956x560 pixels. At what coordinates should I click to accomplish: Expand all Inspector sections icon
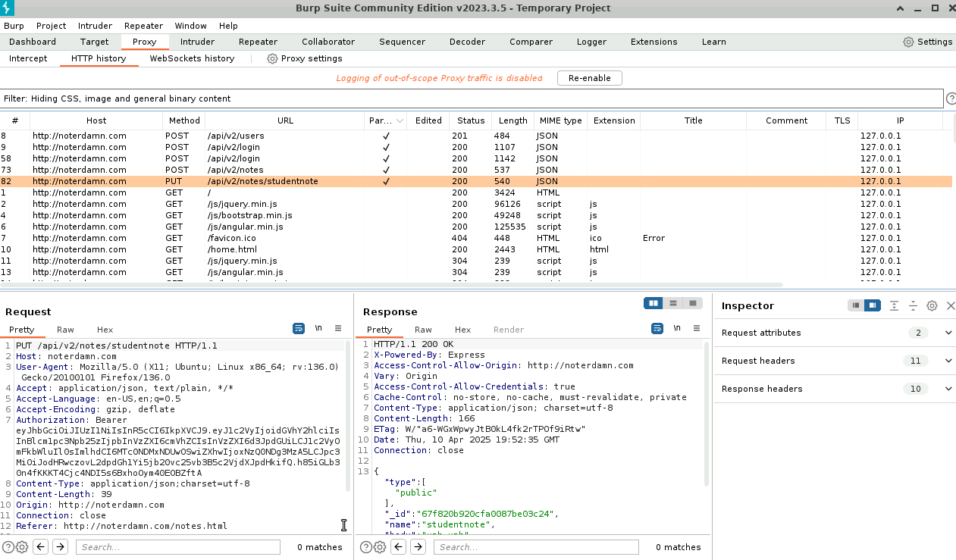pyautogui.click(x=894, y=305)
